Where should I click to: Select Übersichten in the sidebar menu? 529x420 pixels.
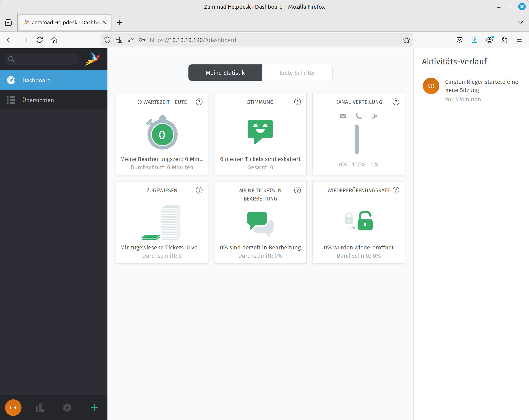54,100
